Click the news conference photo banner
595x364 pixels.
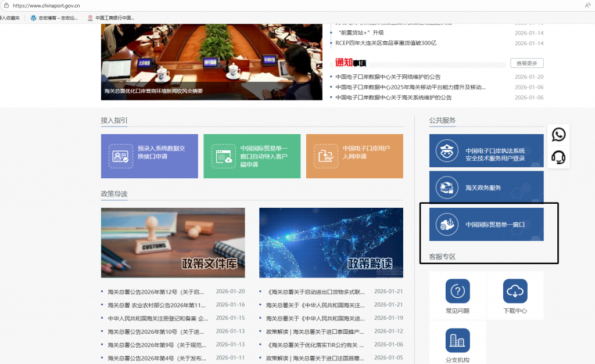click(x=212, y=61)
